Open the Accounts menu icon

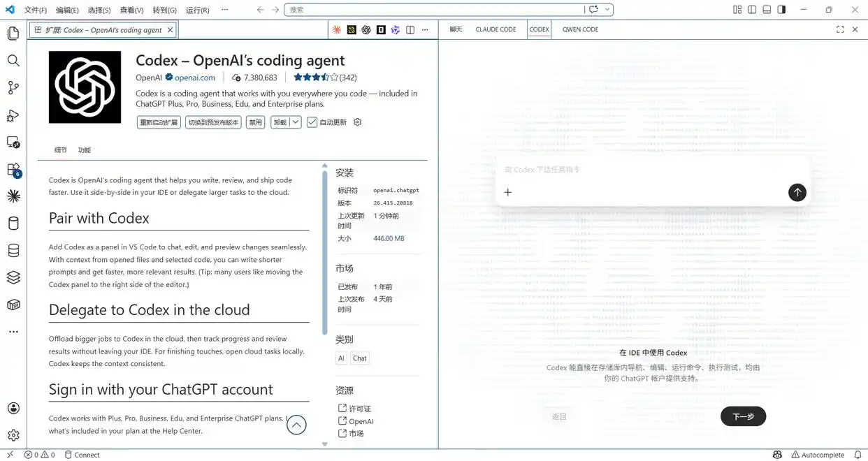(13, 409)
